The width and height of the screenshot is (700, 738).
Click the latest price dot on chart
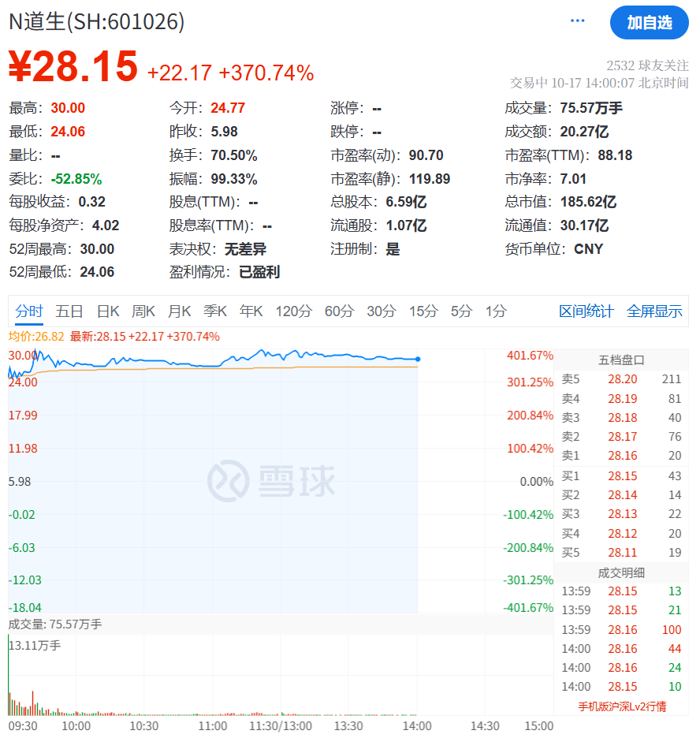pos(417,360)
